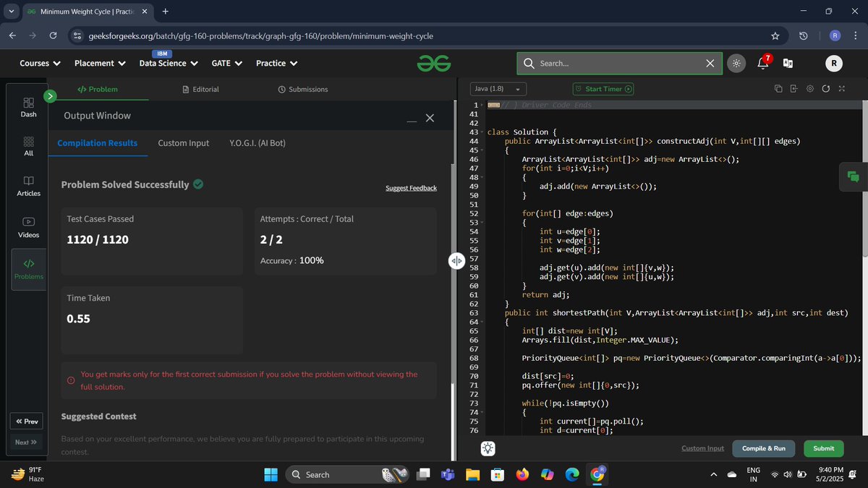
Task: Select the Custom Input tab
Action: pyautogui.click(x=184, y=143)
